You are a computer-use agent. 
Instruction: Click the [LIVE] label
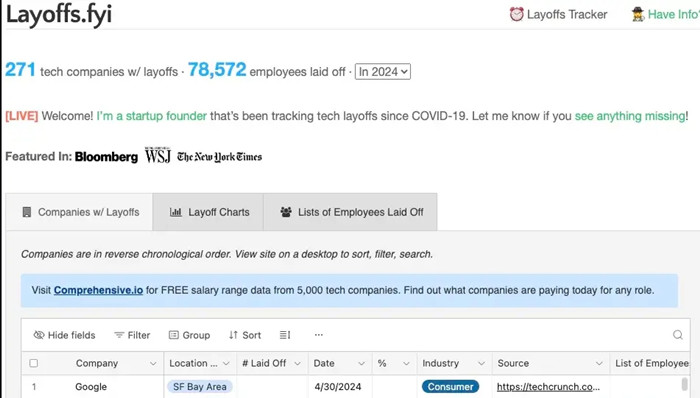(21, 116)
